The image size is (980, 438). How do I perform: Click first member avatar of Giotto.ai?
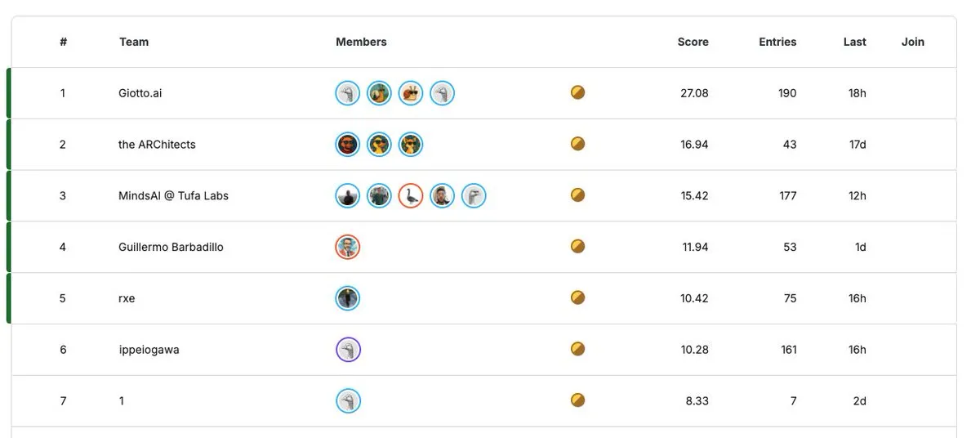348,93
